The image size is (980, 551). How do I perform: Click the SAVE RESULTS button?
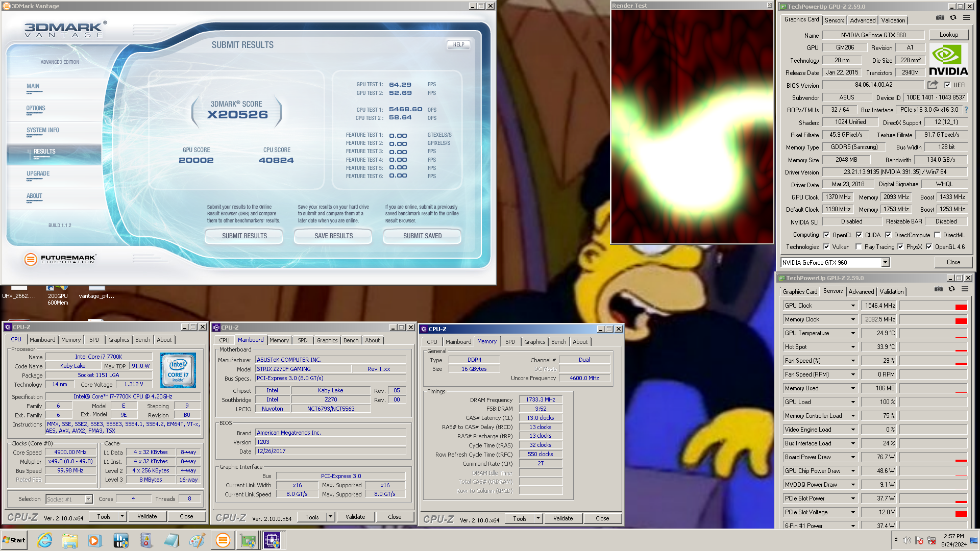tap(333, 236)
